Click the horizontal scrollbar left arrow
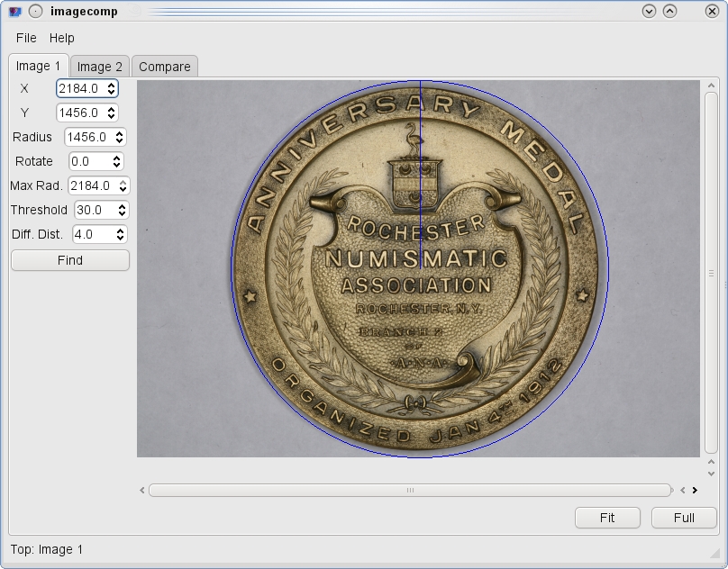 (142, 490)
